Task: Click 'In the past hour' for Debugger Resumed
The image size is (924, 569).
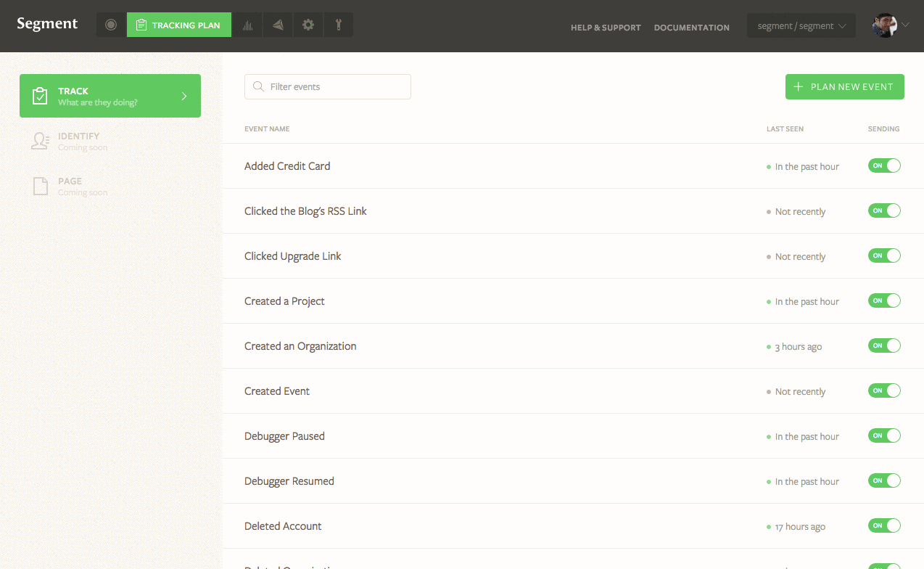Action: [x=807, y=482]
